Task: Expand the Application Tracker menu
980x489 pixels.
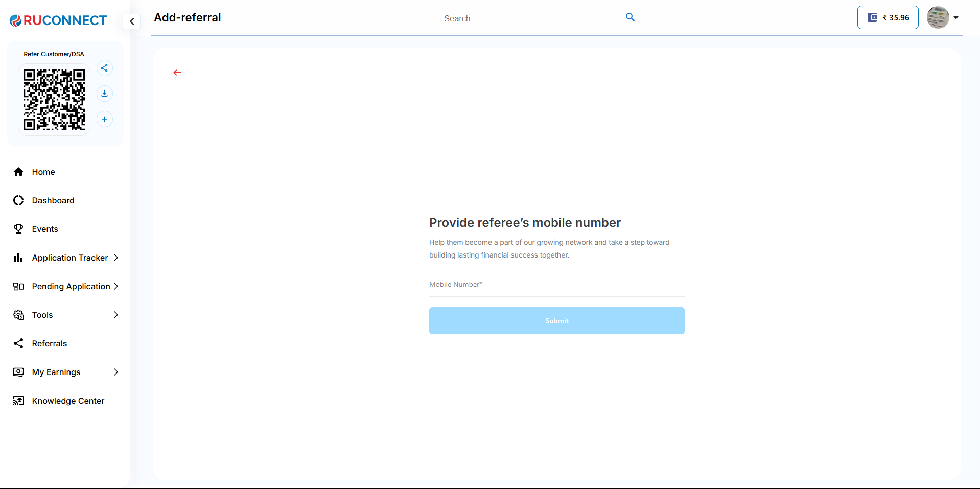Action: [x=70, y=258]
